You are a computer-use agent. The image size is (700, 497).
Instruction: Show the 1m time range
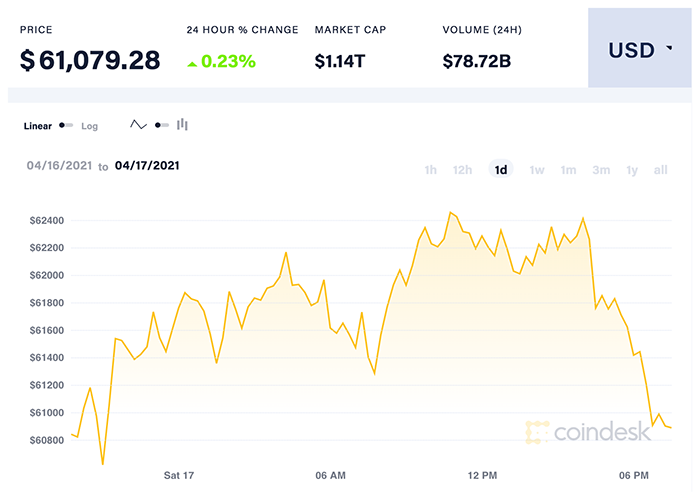point(568,170)
